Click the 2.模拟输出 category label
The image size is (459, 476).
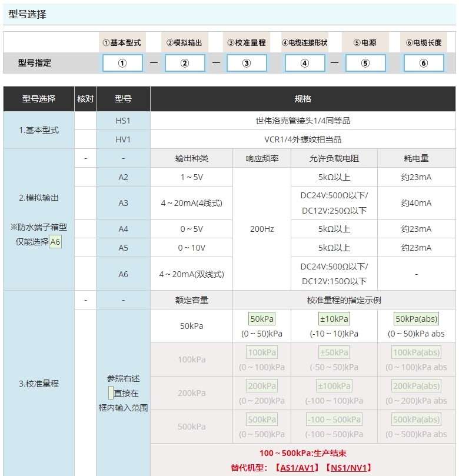39,198
